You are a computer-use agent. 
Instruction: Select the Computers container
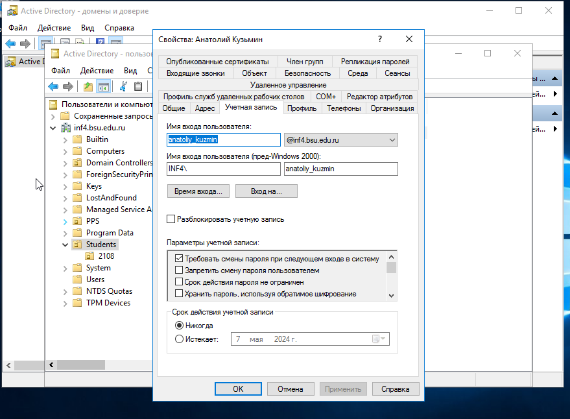tap(105, 151)
